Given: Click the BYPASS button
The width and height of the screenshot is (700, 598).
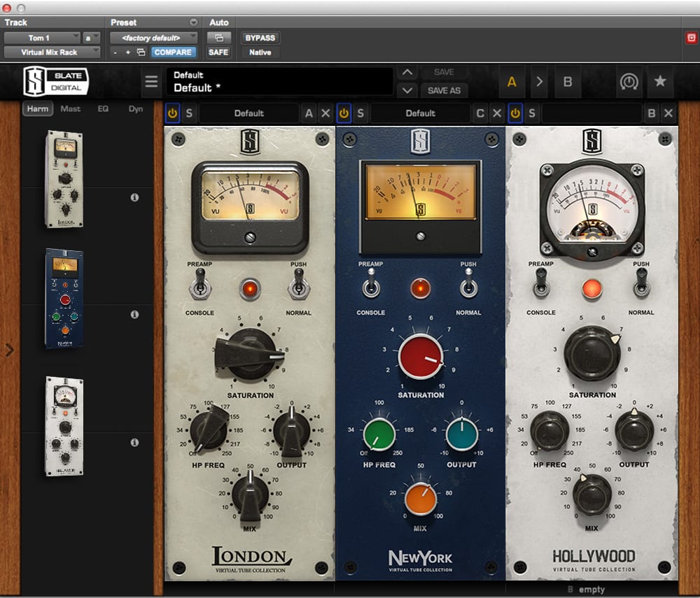Looking at the screenshot, I should click(x=260, y=38).
